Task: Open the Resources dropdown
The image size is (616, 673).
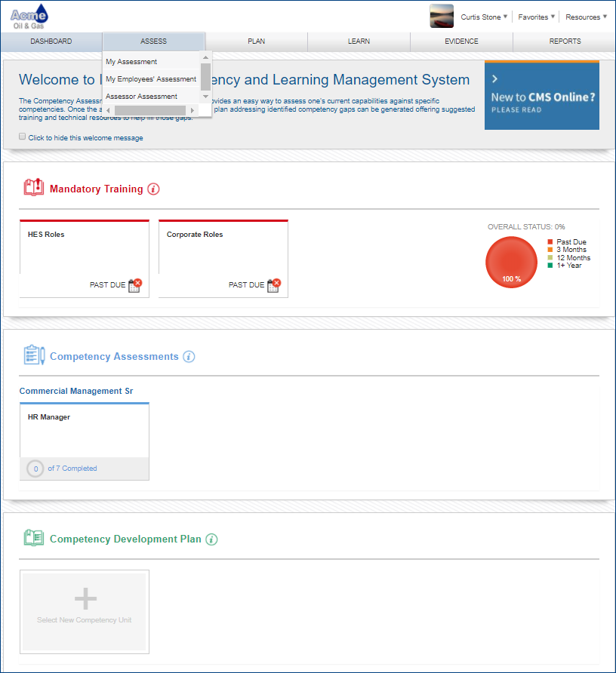Action: pos(585,16)
